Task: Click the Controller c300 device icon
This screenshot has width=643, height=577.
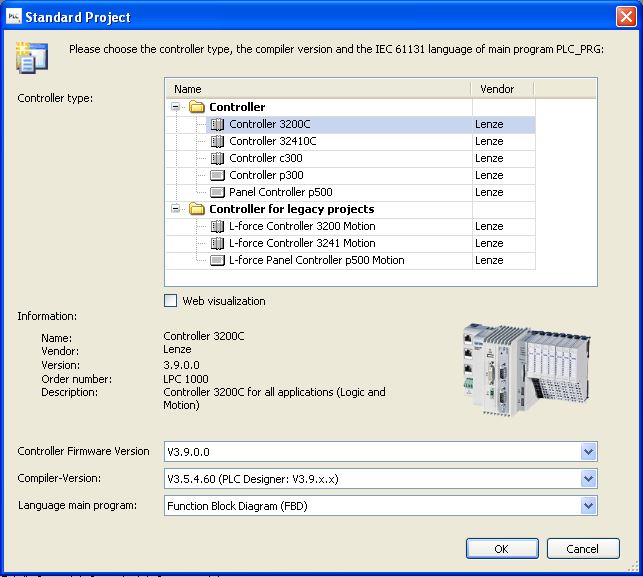Action: 217,158
